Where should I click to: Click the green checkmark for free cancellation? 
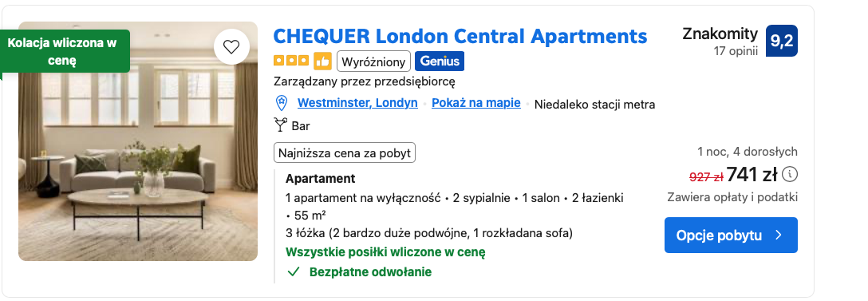point(294,271)
